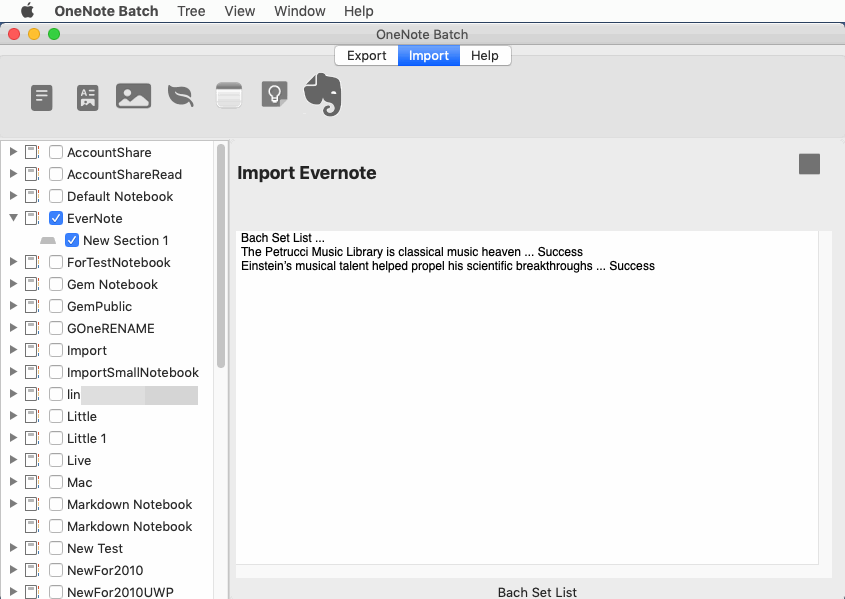This screenshot has width=845, height=599.
Task: Select the text note import icon
Action: point(41,96)
